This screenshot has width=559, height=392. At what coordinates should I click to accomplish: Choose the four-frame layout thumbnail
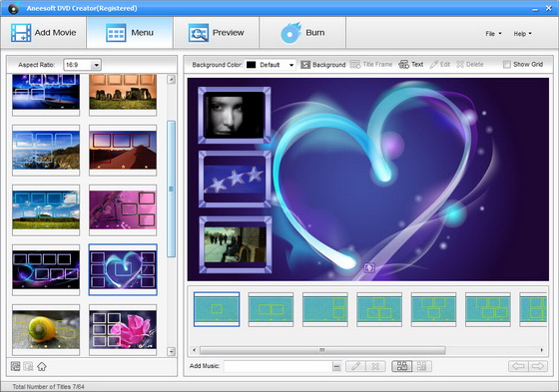coord(488,309)
